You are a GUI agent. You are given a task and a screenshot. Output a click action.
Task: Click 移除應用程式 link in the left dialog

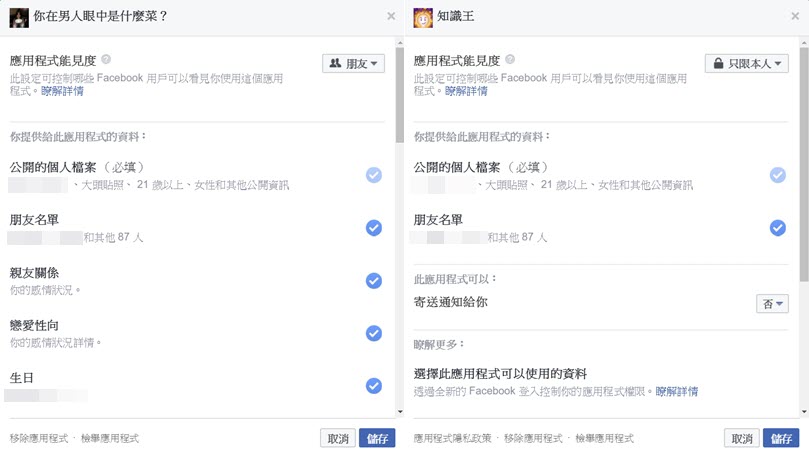(x=38, y=438)
